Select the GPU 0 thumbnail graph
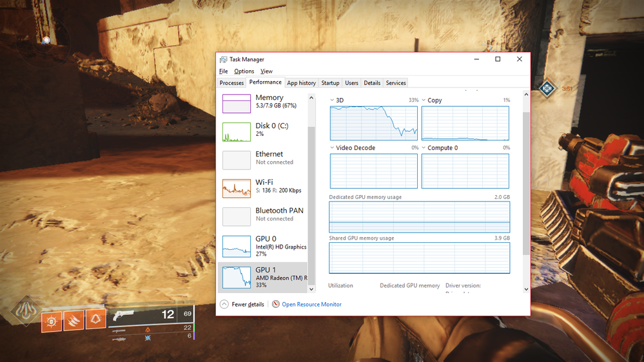The width and height of the screenshot is (644, 362). click(x=237, y=246)
